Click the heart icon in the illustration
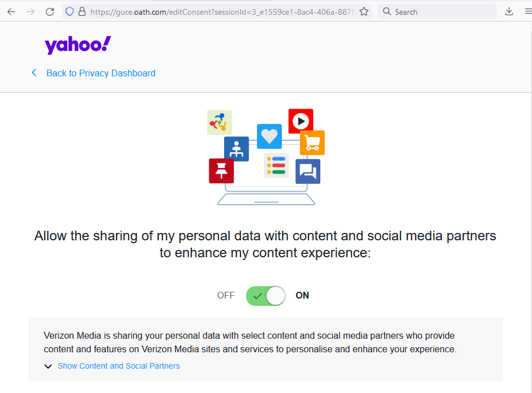532x393 pixels. pyautogui.click(x=269, y=136)
